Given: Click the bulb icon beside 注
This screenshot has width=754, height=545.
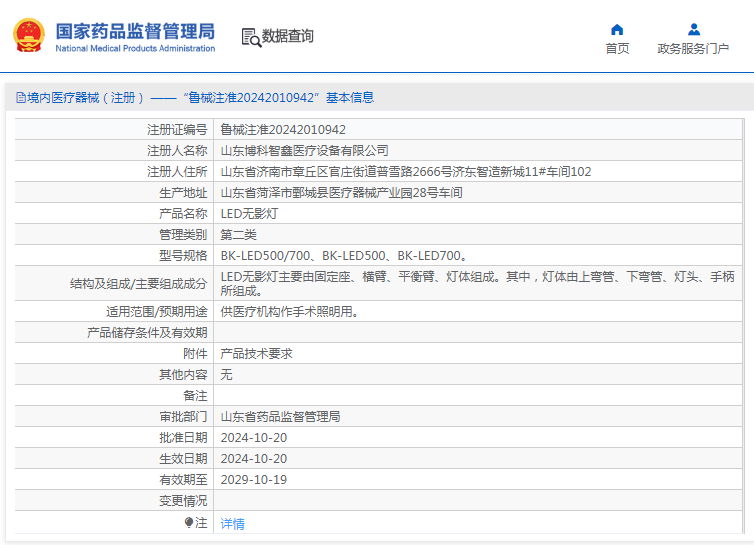Looking at the screenshot, I should 189,522.
